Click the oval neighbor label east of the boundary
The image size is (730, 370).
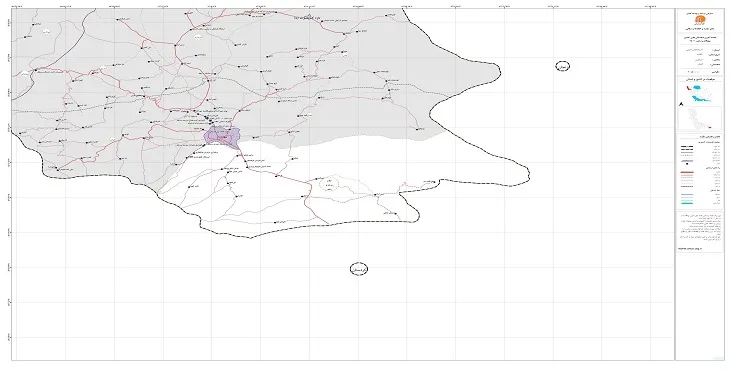pos(563,67)
